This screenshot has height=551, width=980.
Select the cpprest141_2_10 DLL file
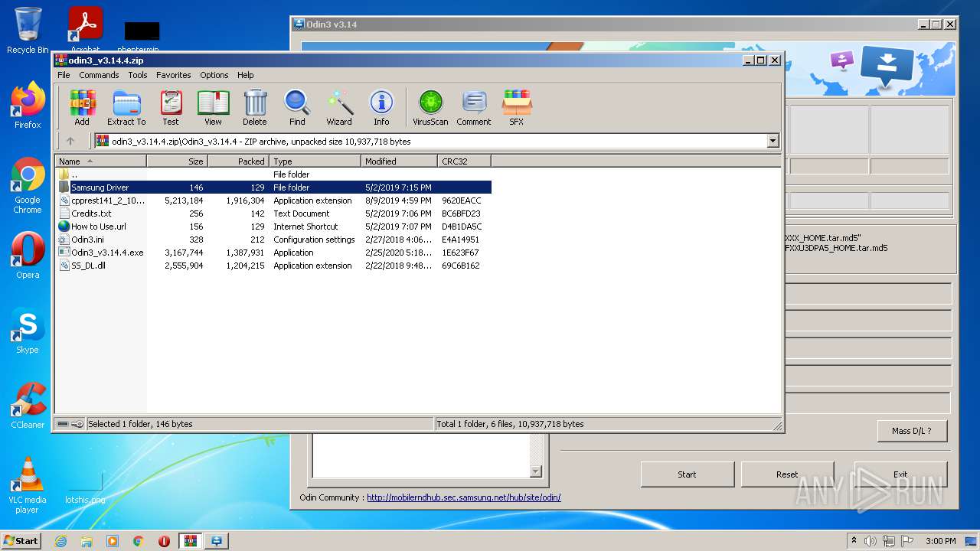click(x=274, y=201)
